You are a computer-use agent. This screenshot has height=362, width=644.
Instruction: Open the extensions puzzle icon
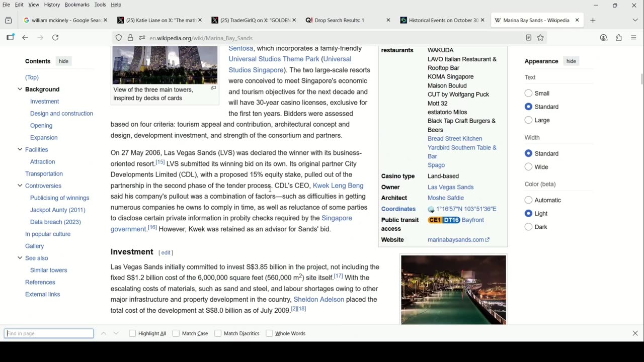pyautogui.click(x=619, y=38)
